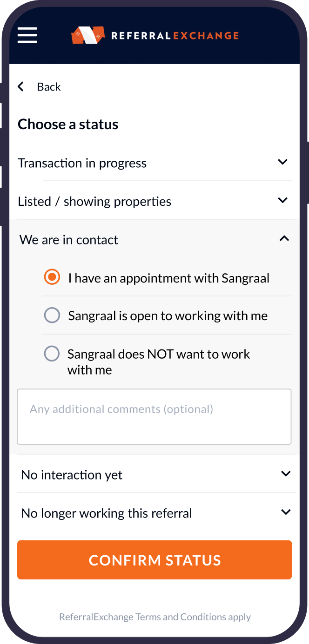
Task: Click the chevron next to Listed / showing properties
Action: pyautogui.click(x=283, y=200)
